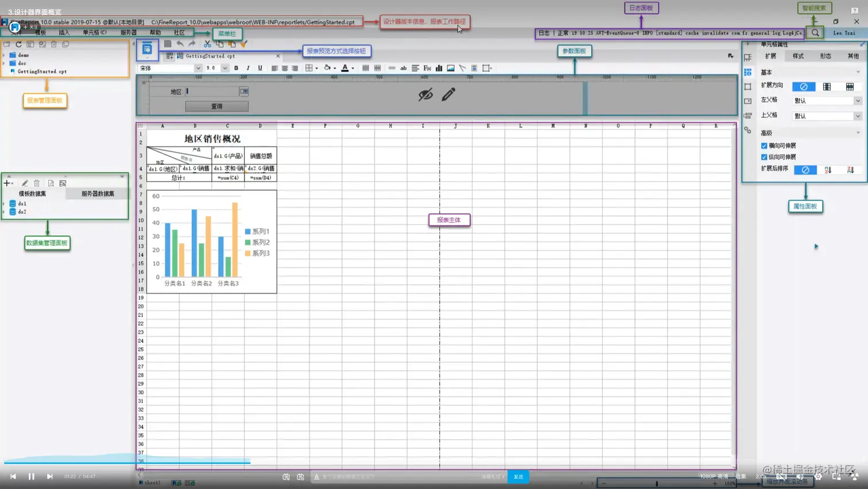Set sort after expansion to none
The width and height of the screenshot is (868, 489).
pos(805,170)
